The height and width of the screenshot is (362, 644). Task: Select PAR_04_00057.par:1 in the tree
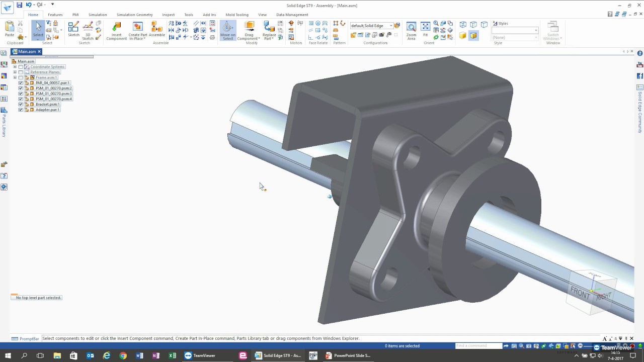pos(52,83)
